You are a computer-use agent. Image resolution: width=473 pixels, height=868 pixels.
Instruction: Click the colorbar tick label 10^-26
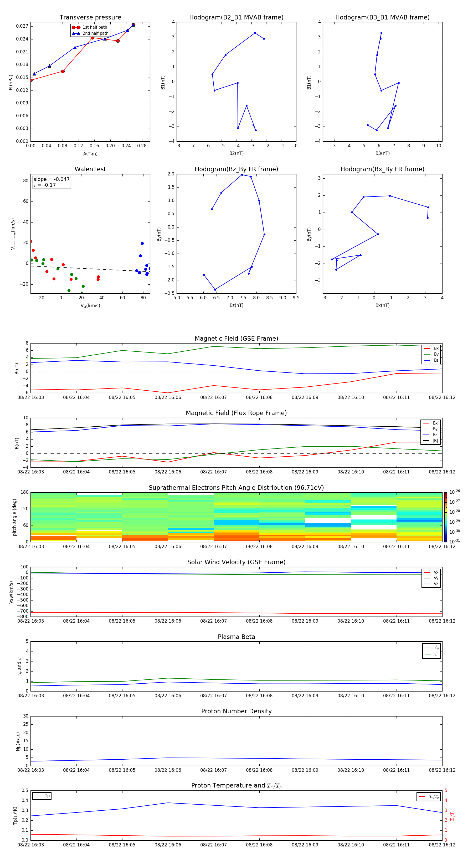(x=455, y=492)
